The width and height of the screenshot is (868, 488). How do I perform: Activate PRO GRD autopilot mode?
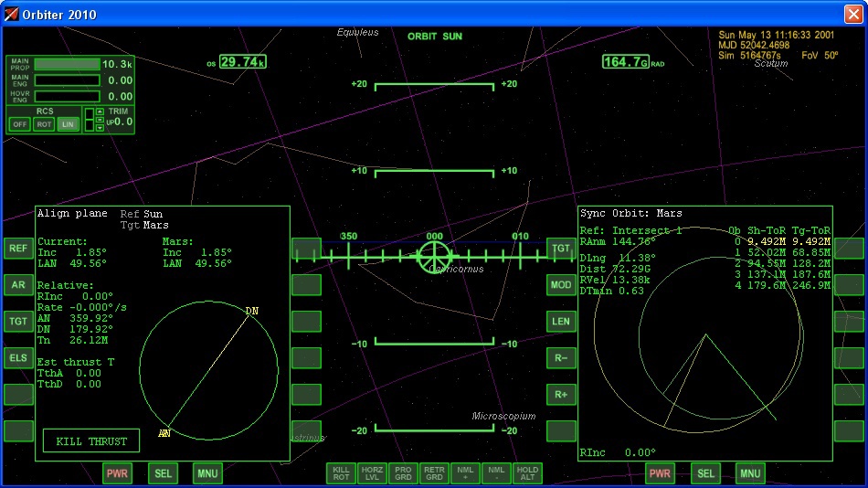(403, 472)
